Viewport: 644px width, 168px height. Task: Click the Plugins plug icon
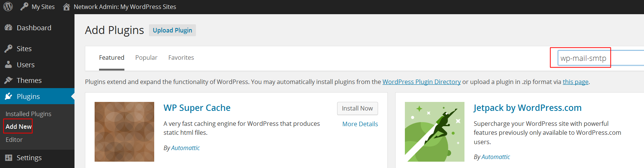[8, 96]
